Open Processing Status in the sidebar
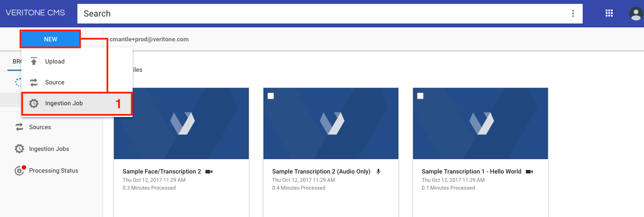The width and height of the screenshot is (644, 217). click(53, 170)
